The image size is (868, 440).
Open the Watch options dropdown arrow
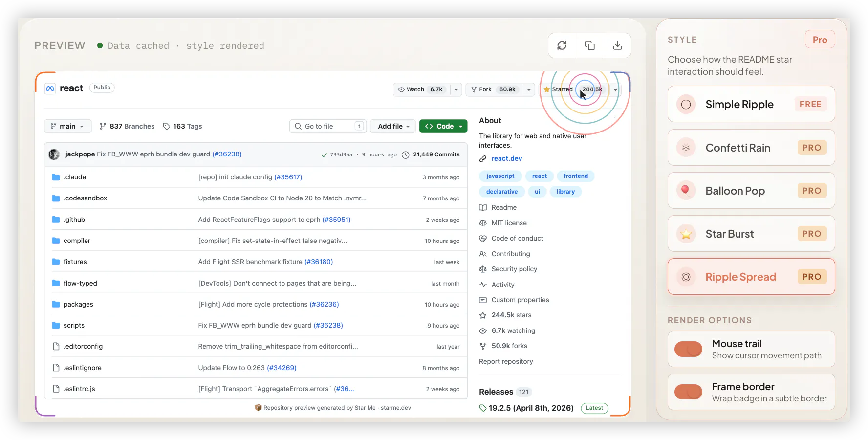pos(456,90)
